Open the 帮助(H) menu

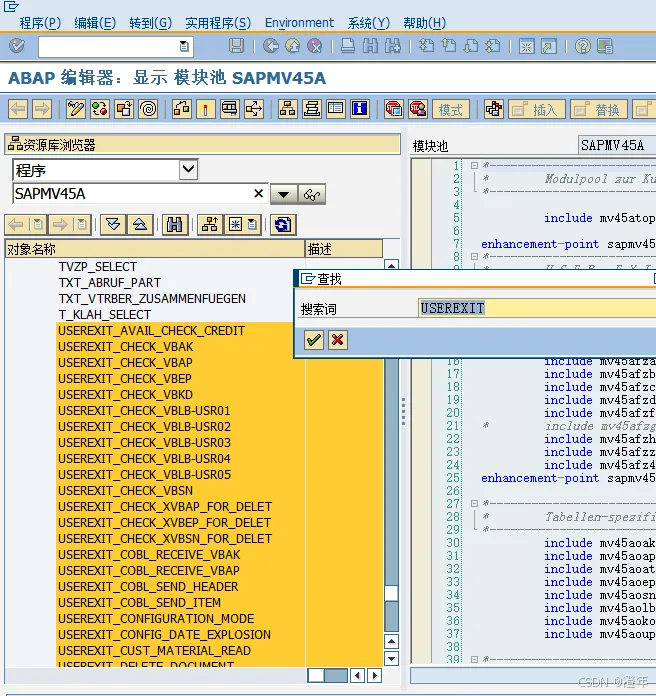coord(424,23)
